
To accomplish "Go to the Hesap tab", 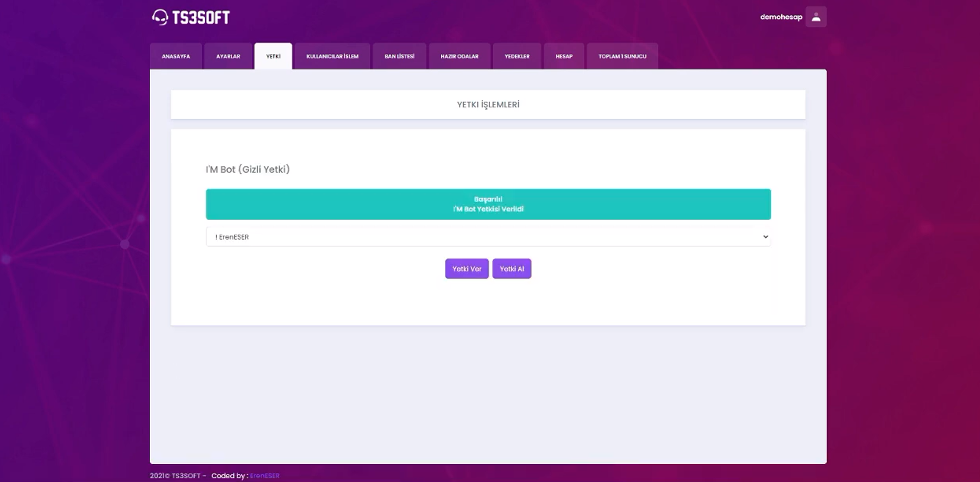I will (x=564, y=56).
